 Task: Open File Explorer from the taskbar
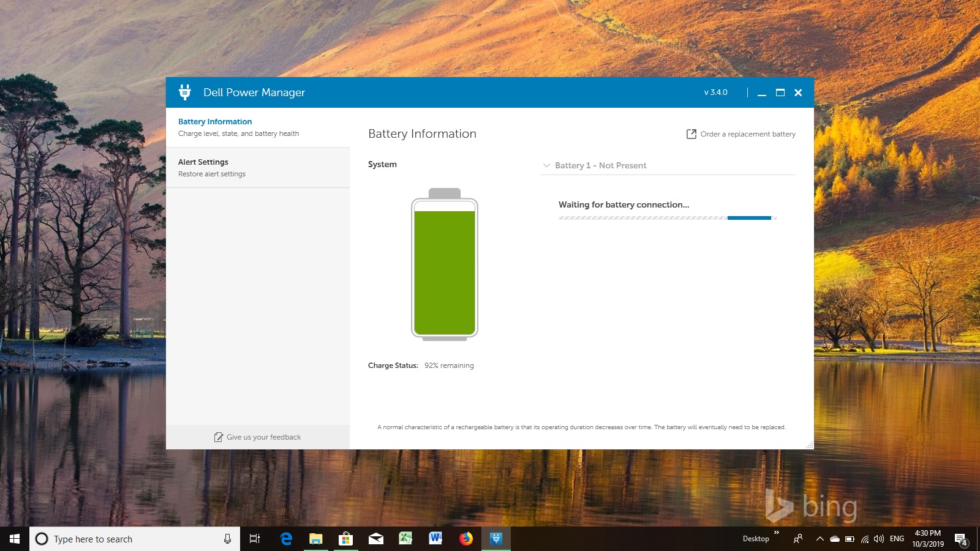tap(315, 539)
